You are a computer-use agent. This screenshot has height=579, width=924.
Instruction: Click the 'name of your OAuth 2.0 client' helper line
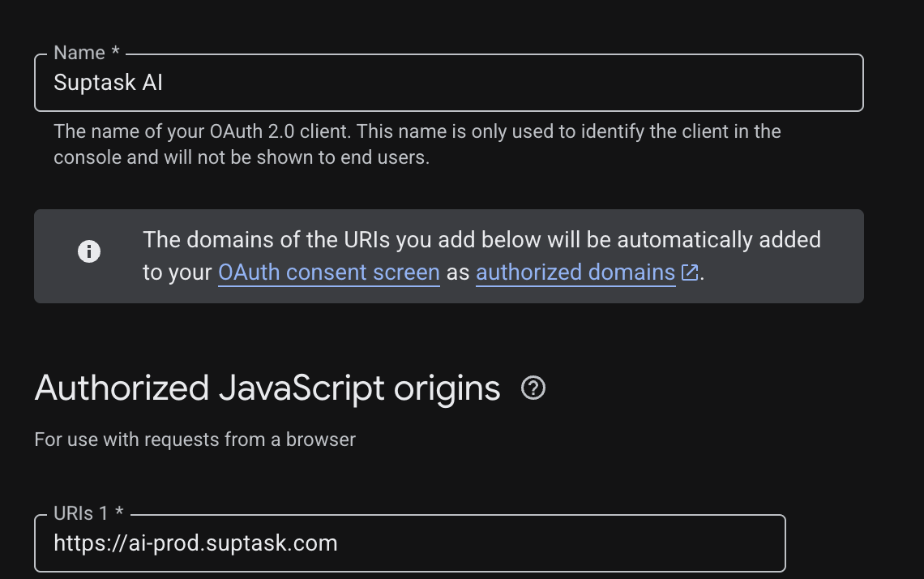(417, 131)
